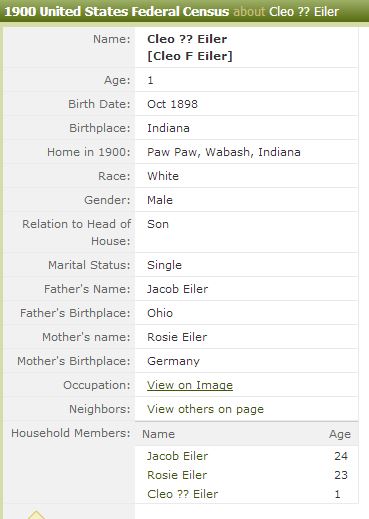This screenshot has width=369, height=519.
Task: Click the age 24 beside Jacob Eiler
Action: pyautogui.click(x=341, y=456)
